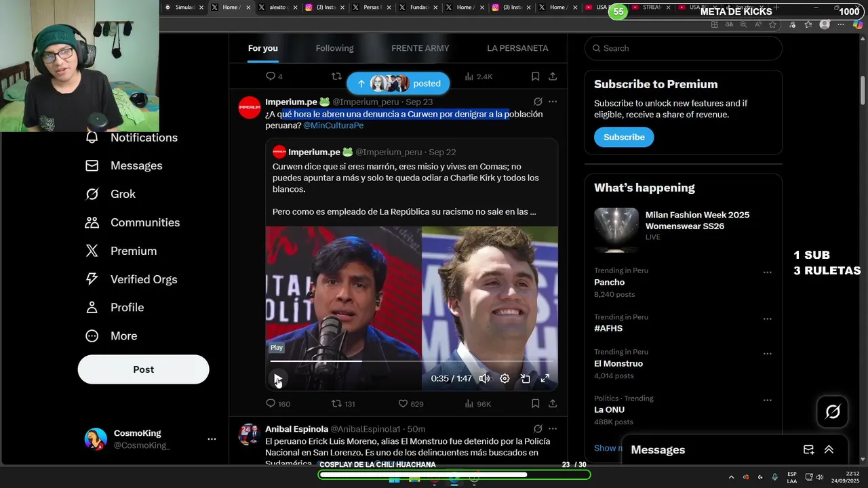Like the post with 629 likes
The width and height of the screenshot is (868, 488).
point(410,403)
